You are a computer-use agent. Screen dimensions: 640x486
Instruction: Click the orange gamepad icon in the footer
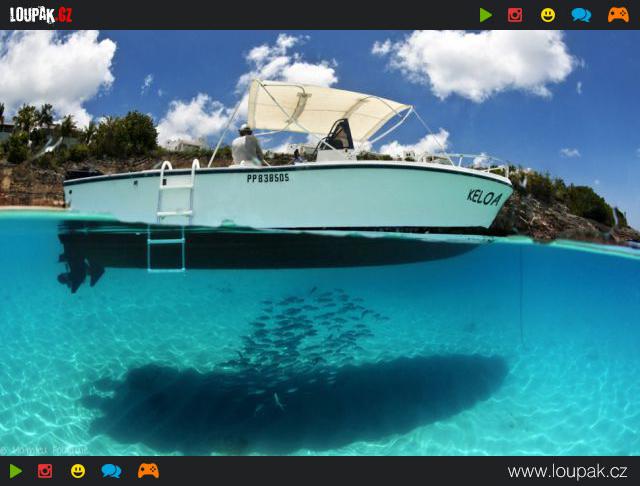(148, 471)
